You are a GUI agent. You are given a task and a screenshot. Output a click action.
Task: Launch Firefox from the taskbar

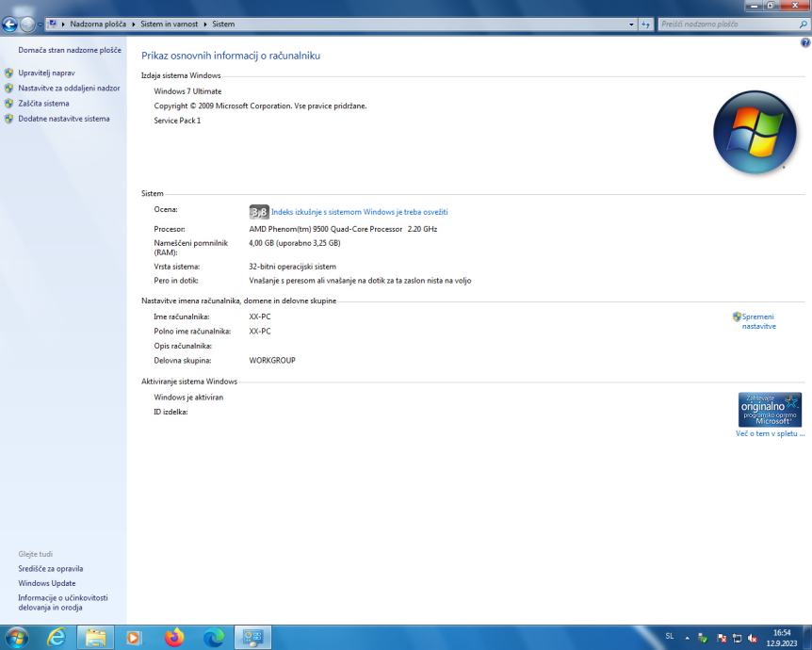point(174,635)
